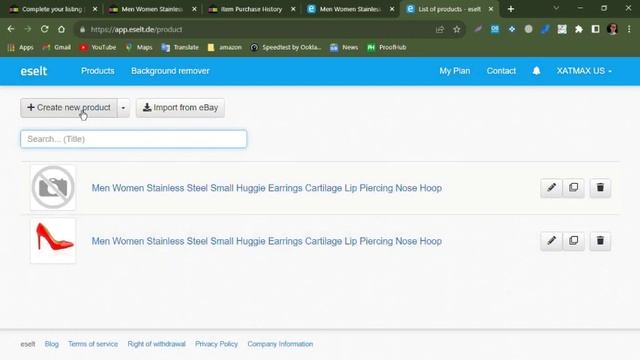Open the amazon bookmark folder
This screenshot has height=360, width=640.
coord(224,47)
